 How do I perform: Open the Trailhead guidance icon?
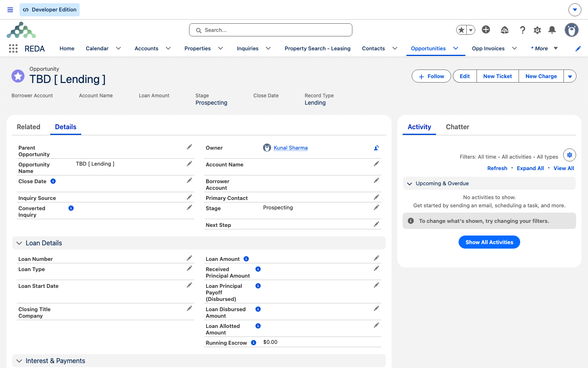[505, 30]
